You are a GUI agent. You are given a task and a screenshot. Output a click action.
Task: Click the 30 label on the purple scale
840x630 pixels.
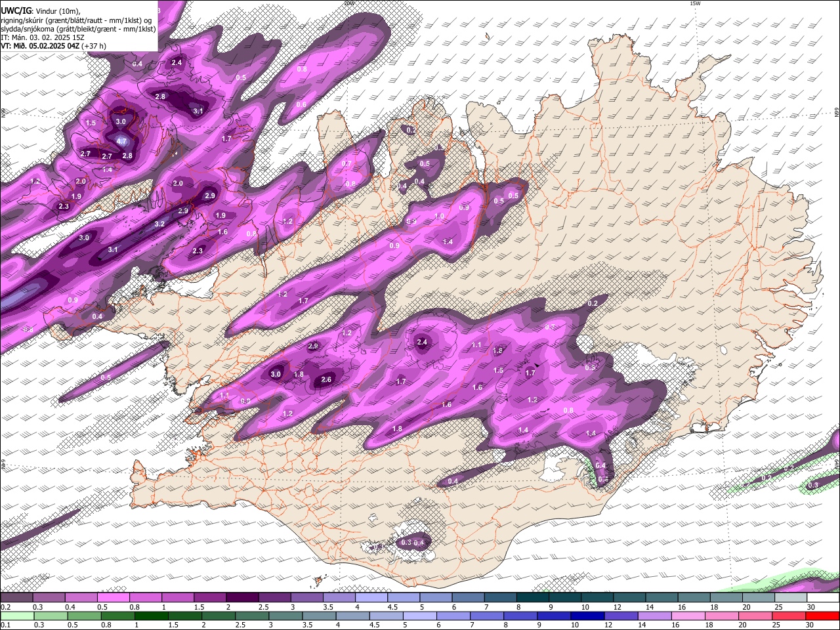(810, 607)
